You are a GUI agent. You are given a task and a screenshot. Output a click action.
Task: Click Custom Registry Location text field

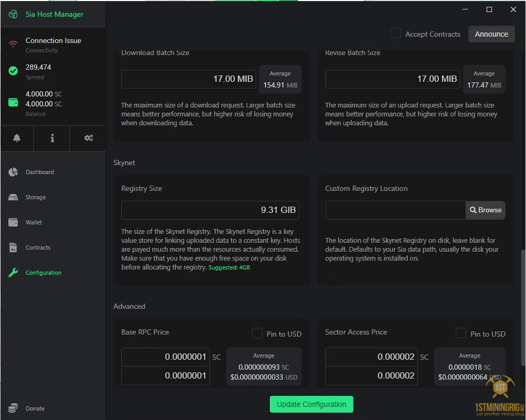[395, 210]
